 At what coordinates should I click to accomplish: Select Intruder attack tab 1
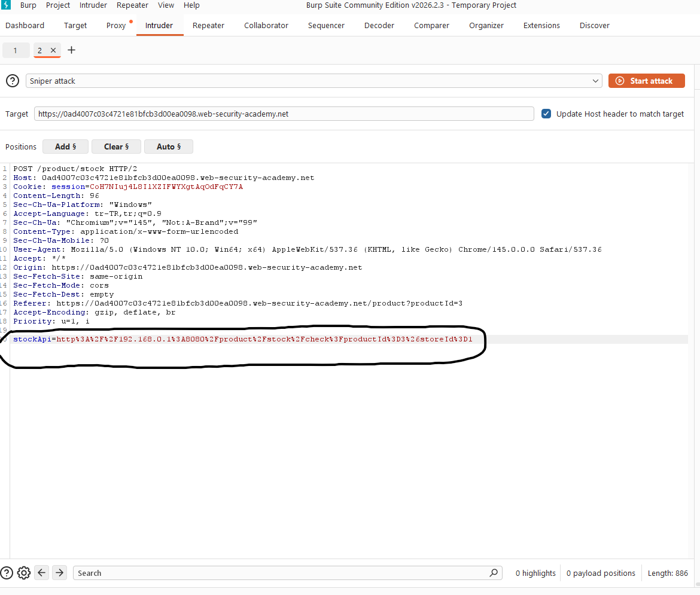(x=16, y=50)
